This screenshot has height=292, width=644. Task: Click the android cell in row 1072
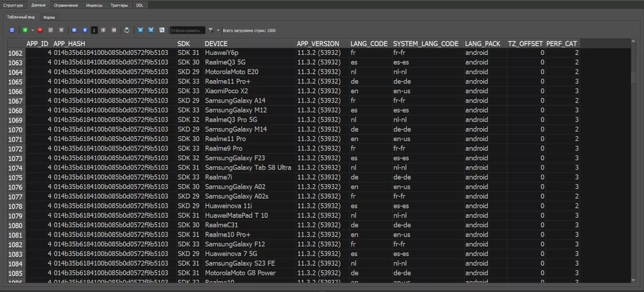[x=485, y=148]
